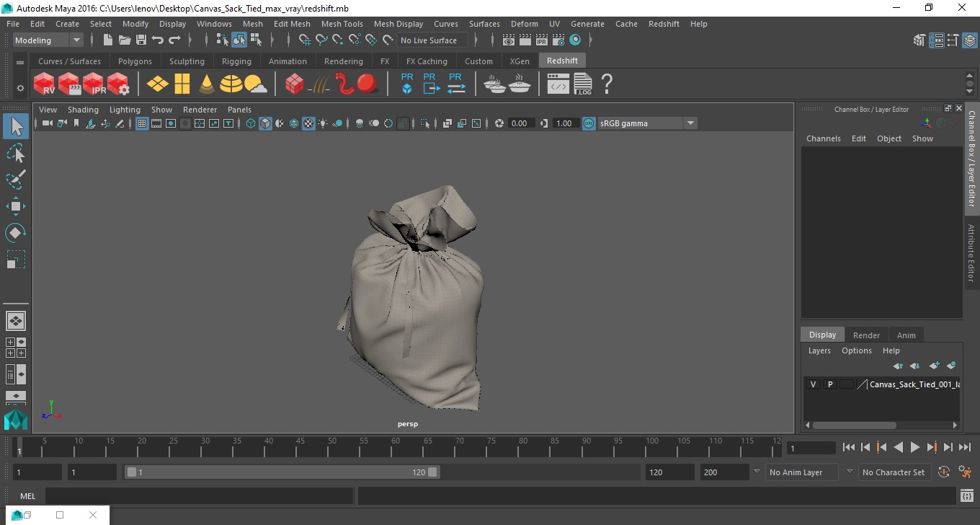
Task: Toggle viewport grid display button
Action: click(x=142, y=123)
